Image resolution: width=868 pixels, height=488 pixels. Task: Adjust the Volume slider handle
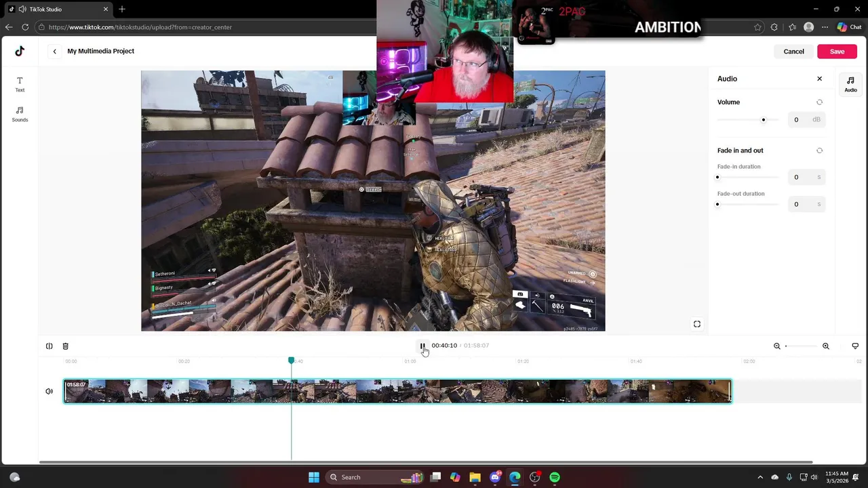763,120
